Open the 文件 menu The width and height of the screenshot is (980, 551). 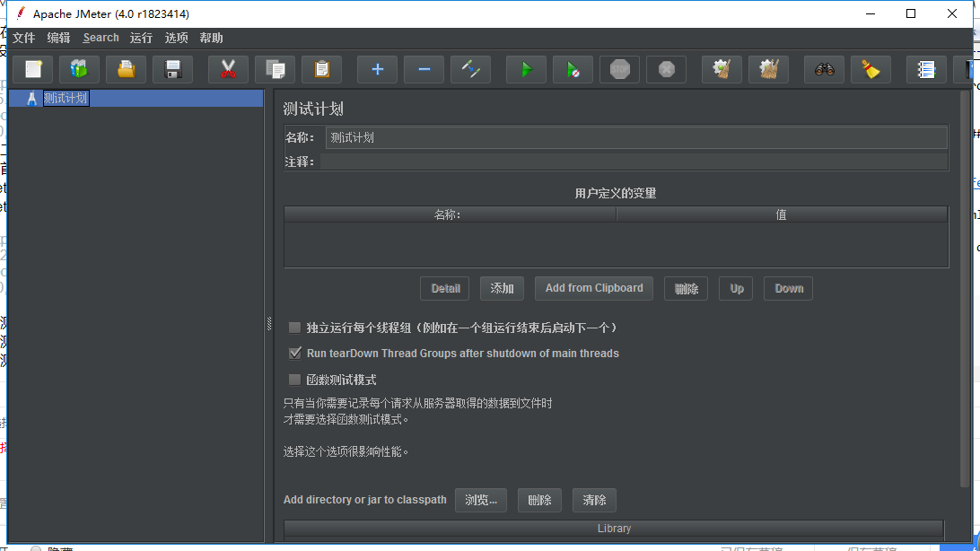[23, 38]
